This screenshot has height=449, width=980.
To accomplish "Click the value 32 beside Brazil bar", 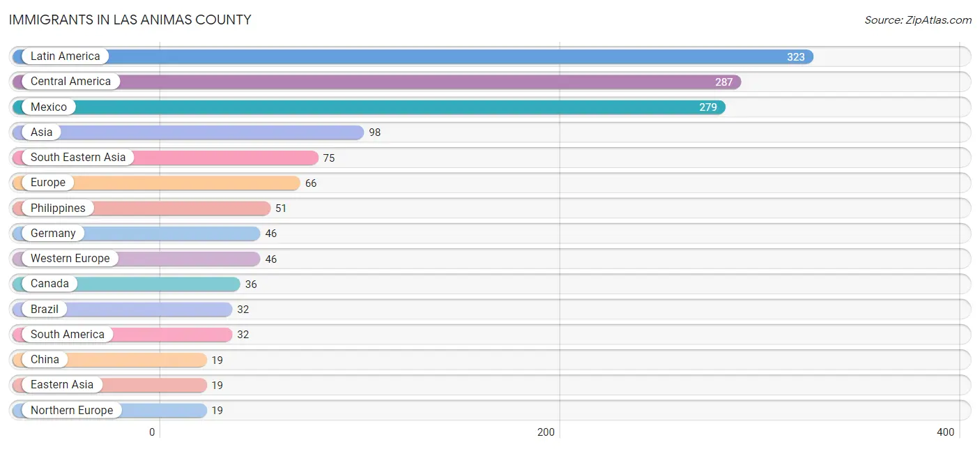I will 243,310.
